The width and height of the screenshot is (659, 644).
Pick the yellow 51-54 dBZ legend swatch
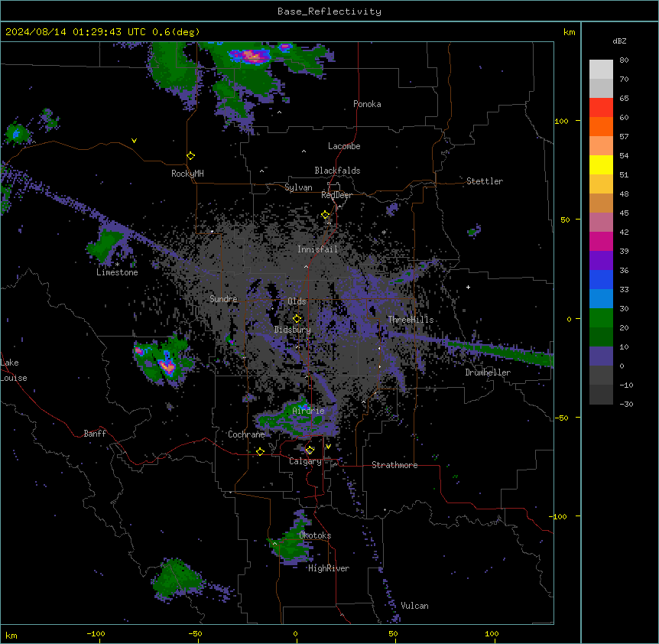(601, 164)
